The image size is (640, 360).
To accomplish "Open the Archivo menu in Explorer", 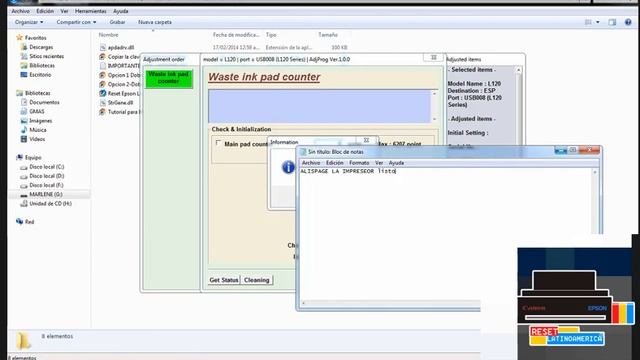I will 20,11.
